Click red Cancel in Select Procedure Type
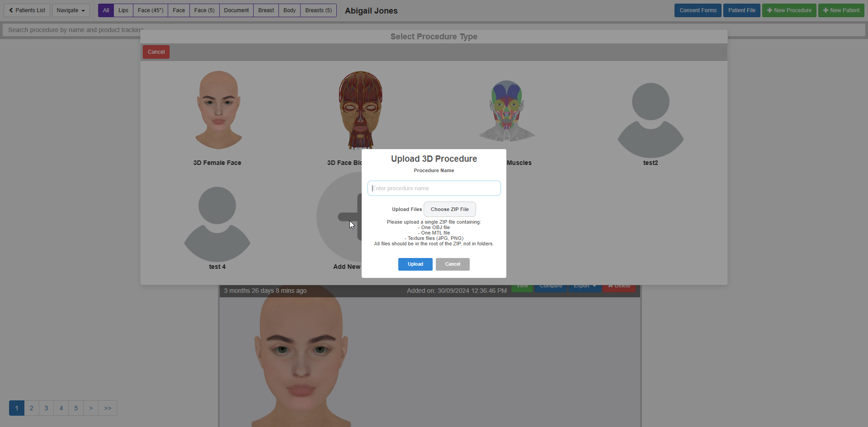Screen dimensions: 868x427 click(x=156, y=52)
